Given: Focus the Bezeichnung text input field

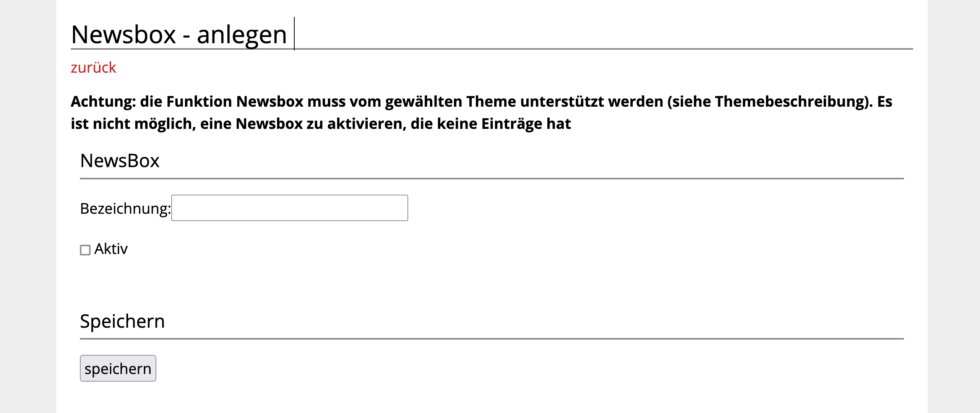Looking at the screenshot, I should (x=289, y=208).
